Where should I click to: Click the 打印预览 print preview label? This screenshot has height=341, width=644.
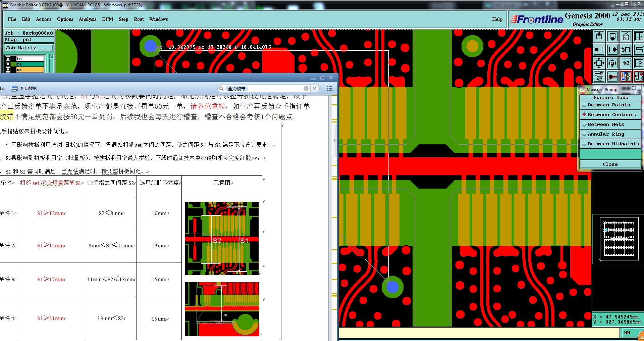pyautogui.click(x=29, y=89)
